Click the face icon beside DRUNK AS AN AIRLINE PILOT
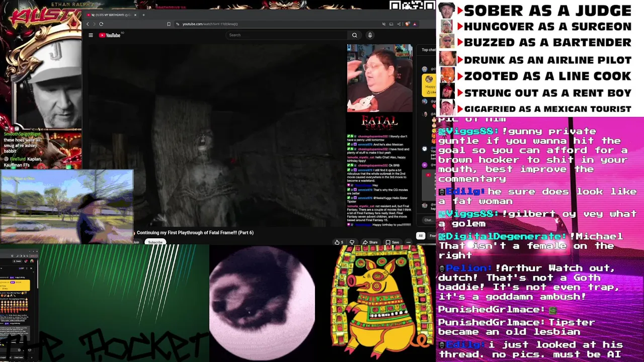 coord(447,59)
